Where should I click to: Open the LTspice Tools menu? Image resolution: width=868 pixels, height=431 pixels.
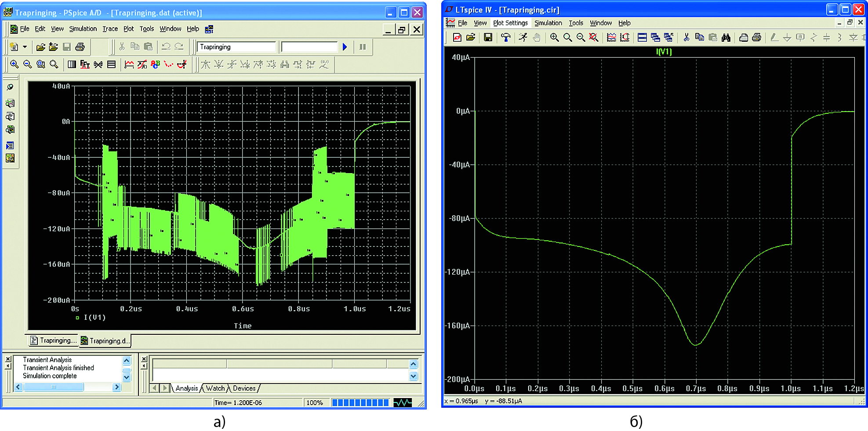576,23
